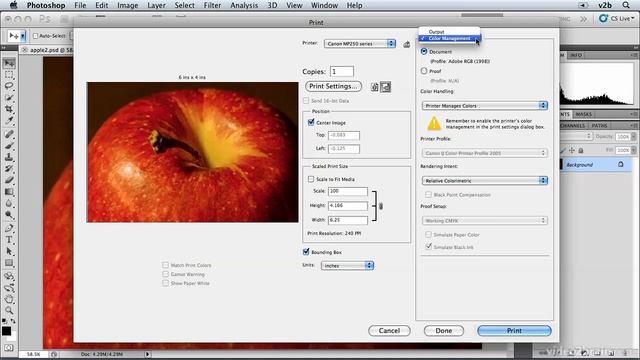Click the Done button
The image size is (640, 360).
click(x=444, y=331)
